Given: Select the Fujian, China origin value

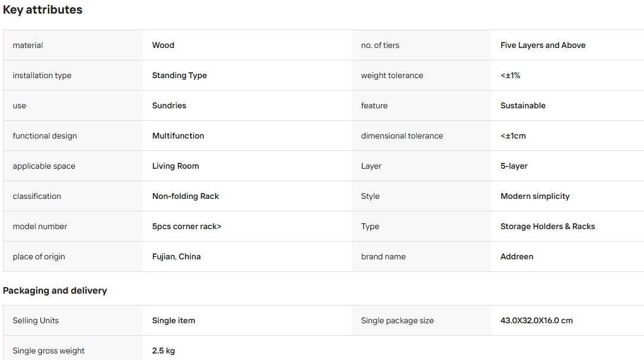Looking at the screenshot, I should (x=176, y=256).
